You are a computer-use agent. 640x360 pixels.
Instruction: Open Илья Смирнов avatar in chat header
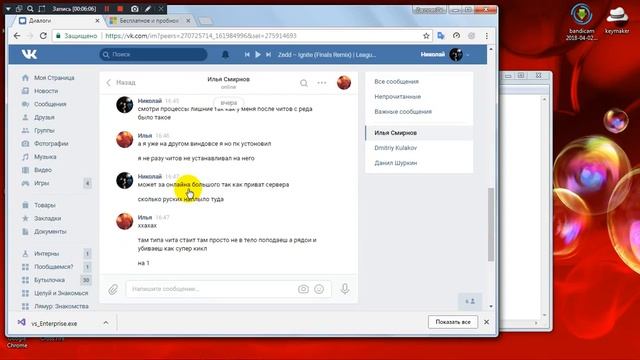344,82
